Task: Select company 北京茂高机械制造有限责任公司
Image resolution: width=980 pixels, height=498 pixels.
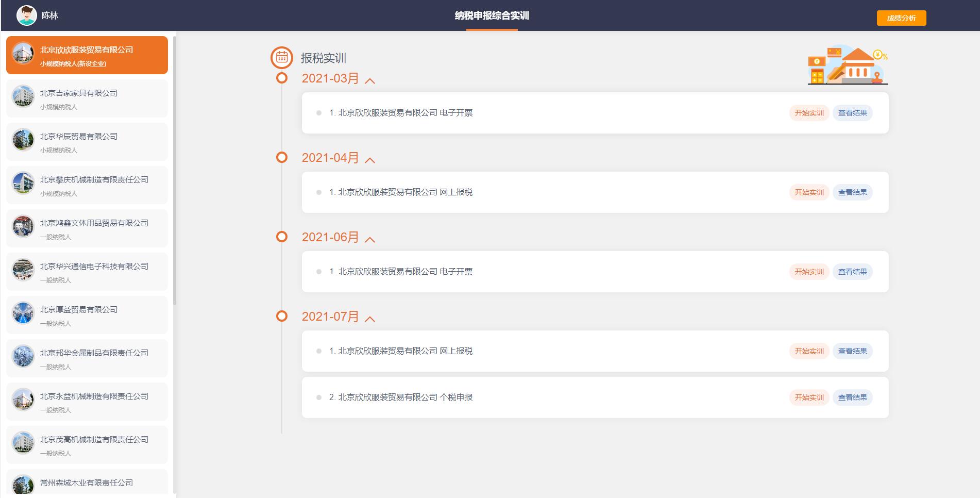Action: [87, 445]
